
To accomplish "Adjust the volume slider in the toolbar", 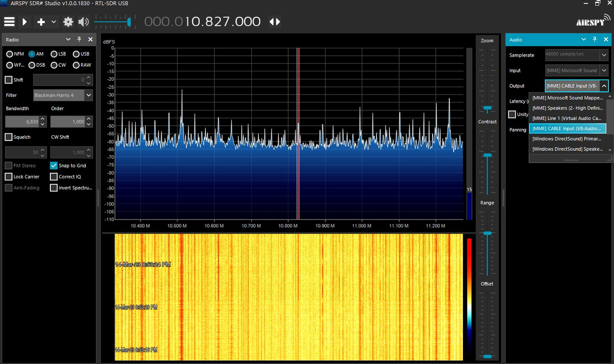I will [x=129, y=22].
